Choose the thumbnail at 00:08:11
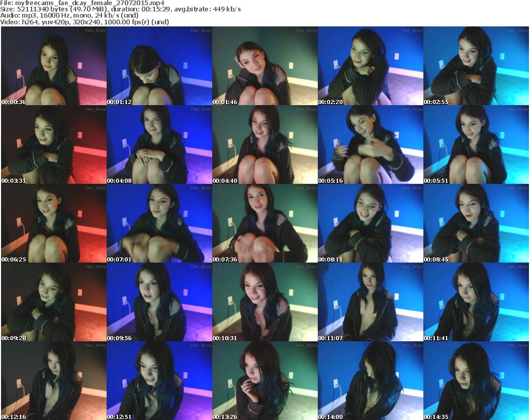 coord(371,224)
